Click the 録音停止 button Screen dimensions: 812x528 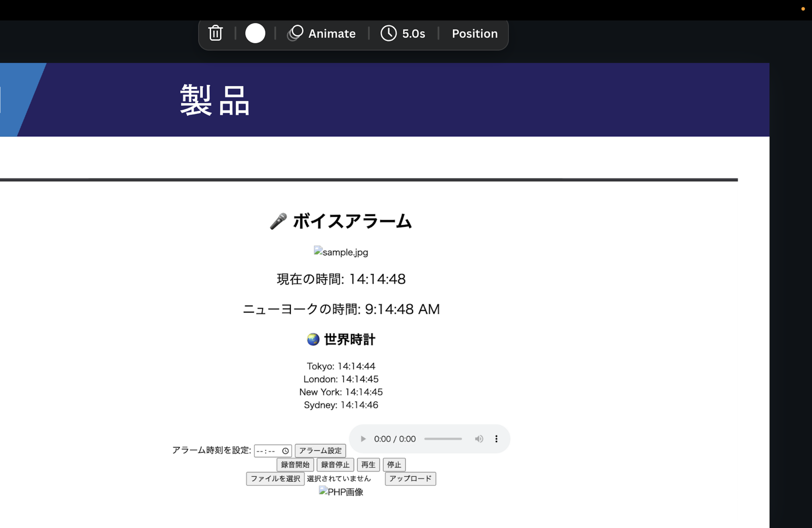coord(335,465)
